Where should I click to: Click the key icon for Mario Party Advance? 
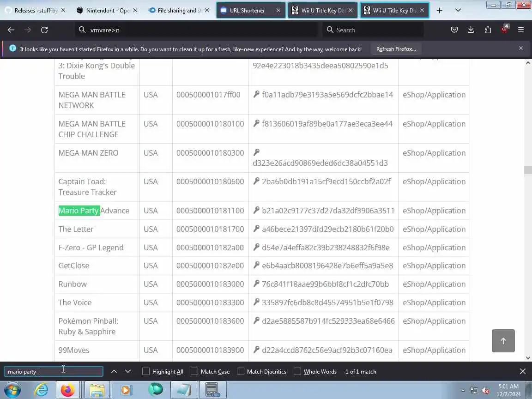256,210
